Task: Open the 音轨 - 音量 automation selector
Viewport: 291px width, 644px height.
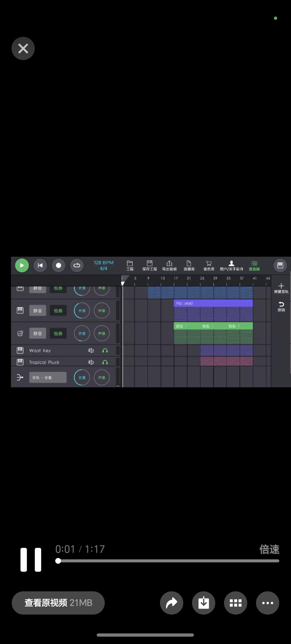Action: click(x=48, y=377)
